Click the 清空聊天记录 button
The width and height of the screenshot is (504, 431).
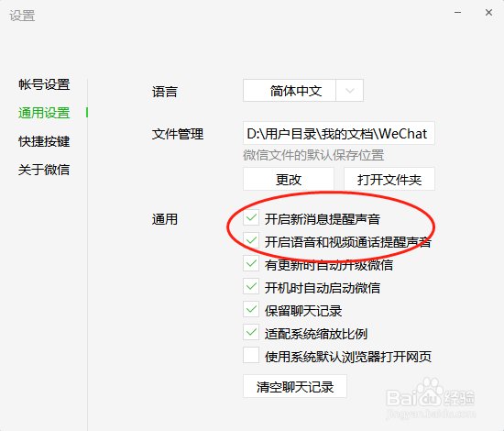pos(295,386)
